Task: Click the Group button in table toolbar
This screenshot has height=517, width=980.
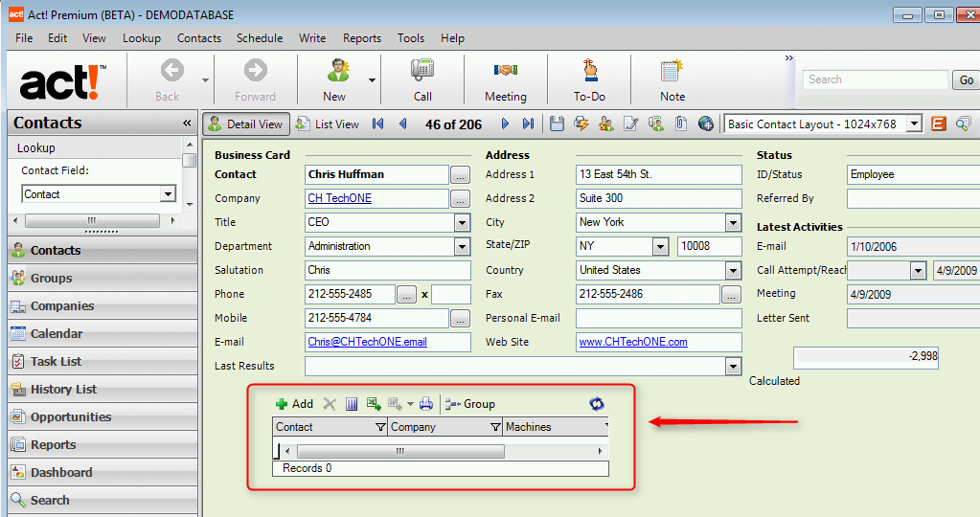Action: (470, 404)
